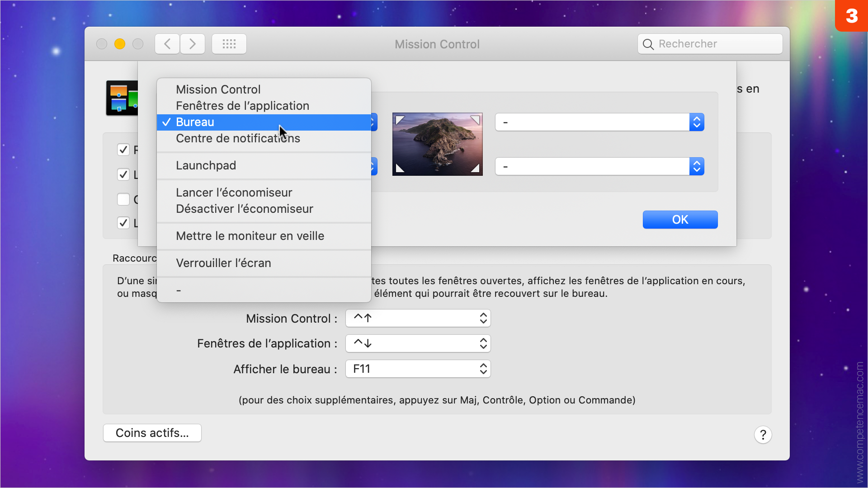
Task: Open the bottom-right corner dropdown
Action: pos(599,166)
